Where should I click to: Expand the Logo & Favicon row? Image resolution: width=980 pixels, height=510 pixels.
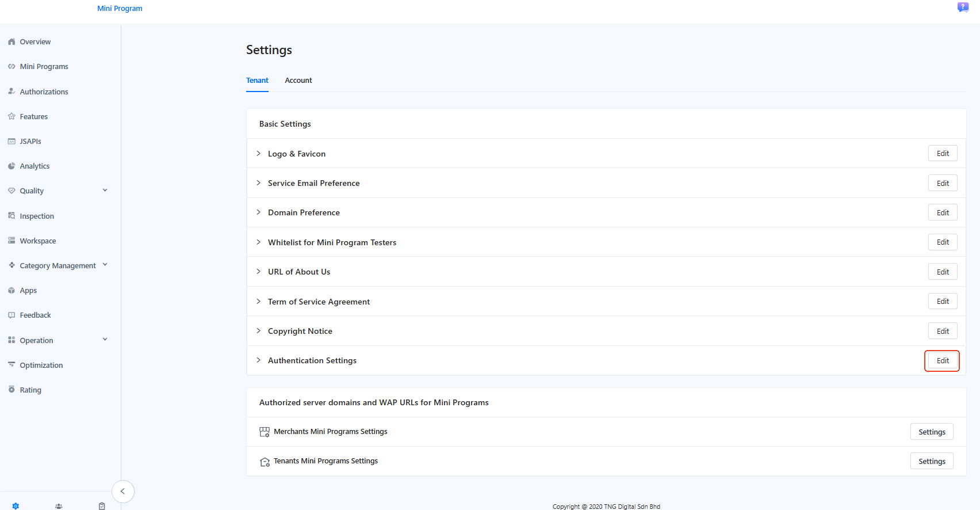click(259, 154)
